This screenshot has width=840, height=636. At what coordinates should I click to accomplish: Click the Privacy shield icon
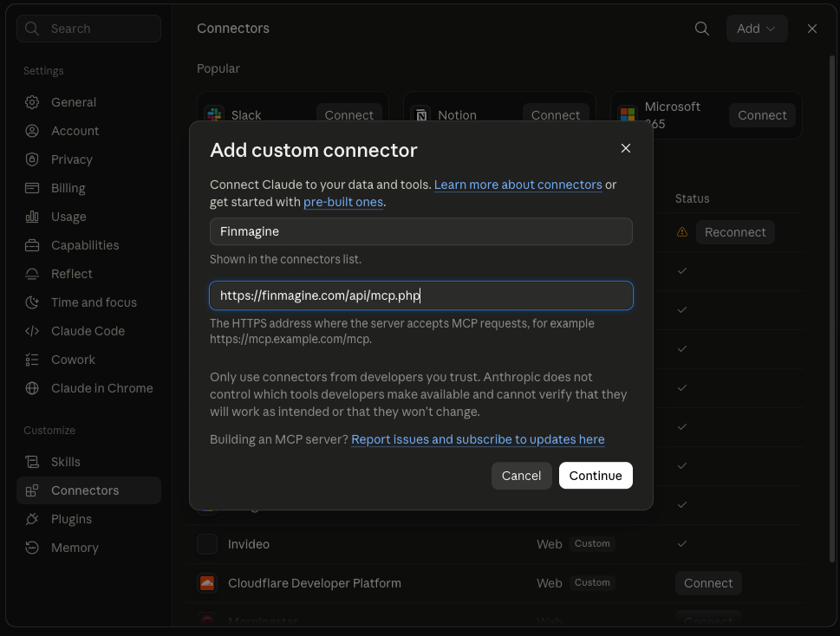tap(32, 159)
